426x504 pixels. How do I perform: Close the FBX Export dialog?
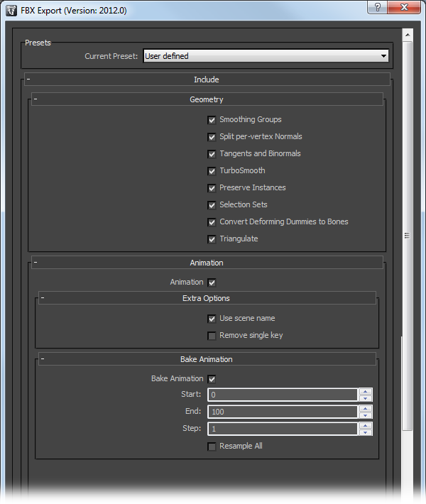[x=404, y=7]
